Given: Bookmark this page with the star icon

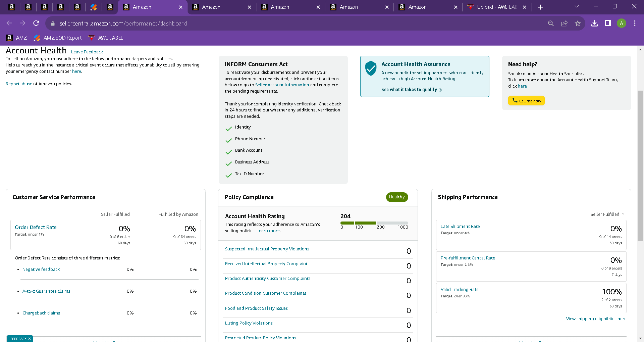Looking at the screenshot, I should tap(578, 23).
